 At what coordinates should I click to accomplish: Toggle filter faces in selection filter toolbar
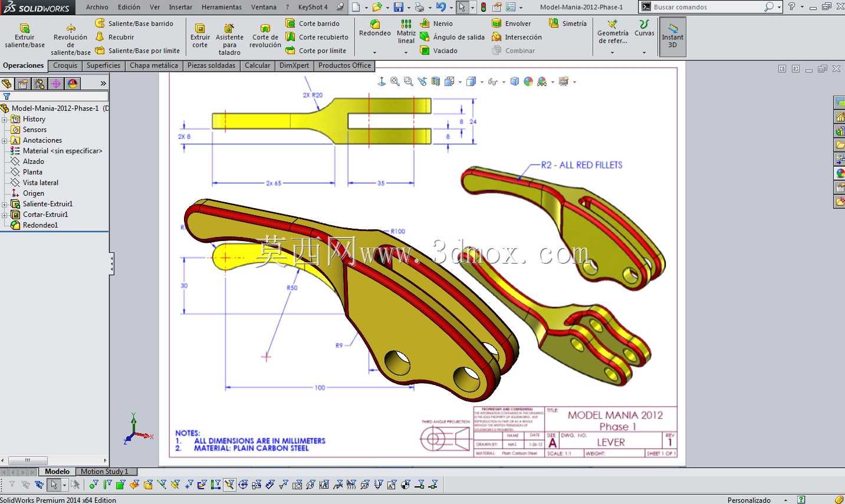tap(121, 485)
